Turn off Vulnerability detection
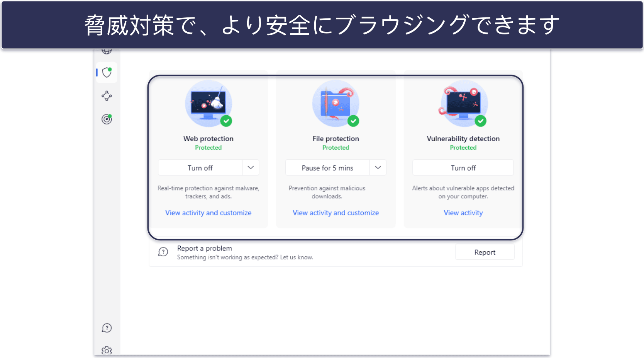The width and height of the screenshot is (644, 358). coord(463,168)
